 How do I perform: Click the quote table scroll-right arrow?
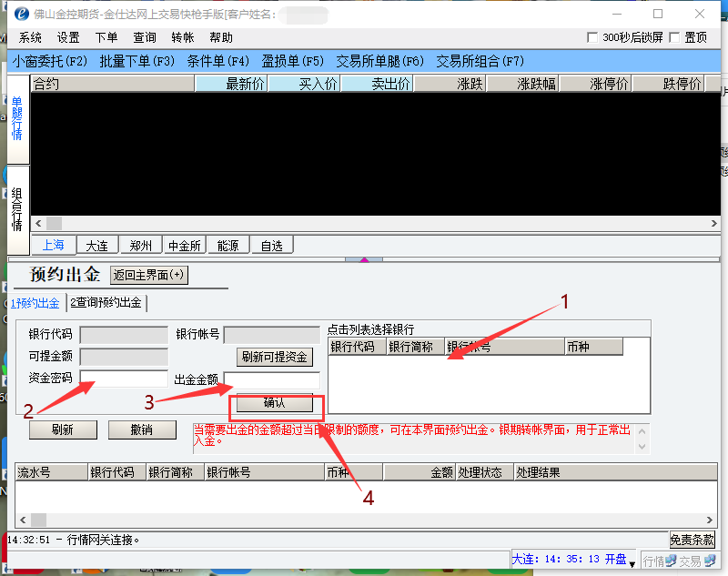(x=713, y=223)
